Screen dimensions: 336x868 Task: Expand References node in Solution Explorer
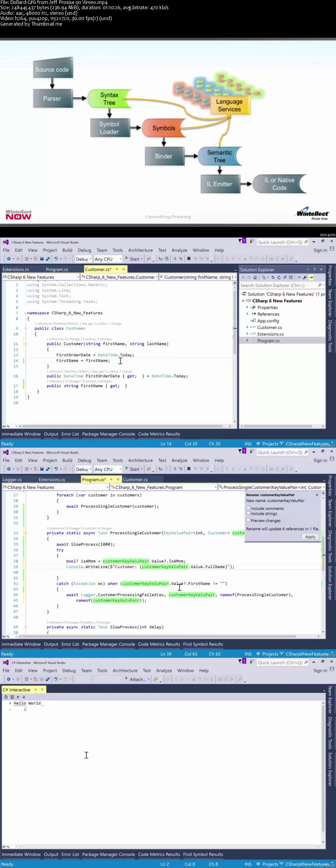coord(247,314)
